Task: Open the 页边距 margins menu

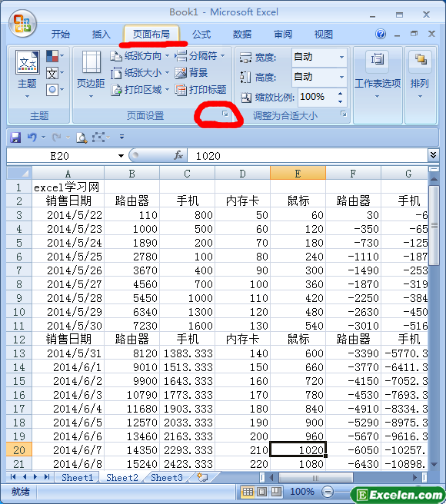Action: [91, 74]
